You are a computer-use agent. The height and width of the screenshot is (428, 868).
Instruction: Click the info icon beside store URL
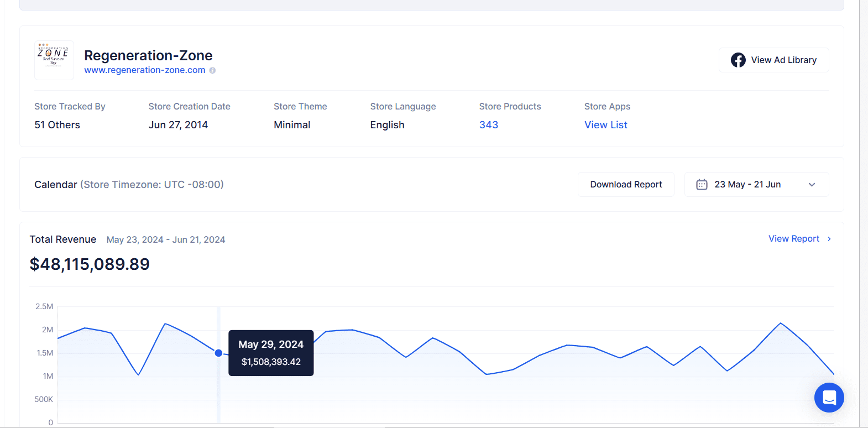point(212,70)
